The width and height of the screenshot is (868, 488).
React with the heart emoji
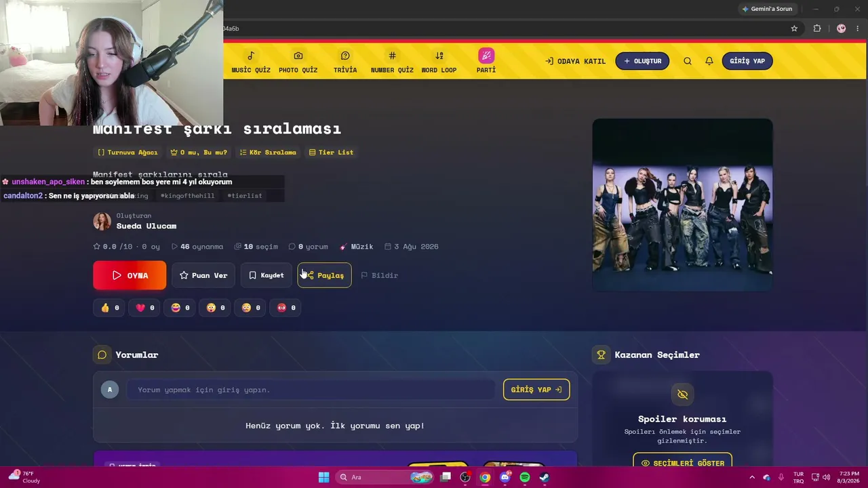click(145, 308)
